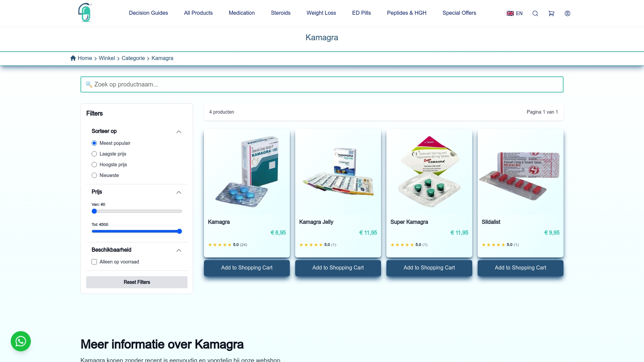
Task: Click the Home house icon in breadcrumb
Action: tap(73, 58)
